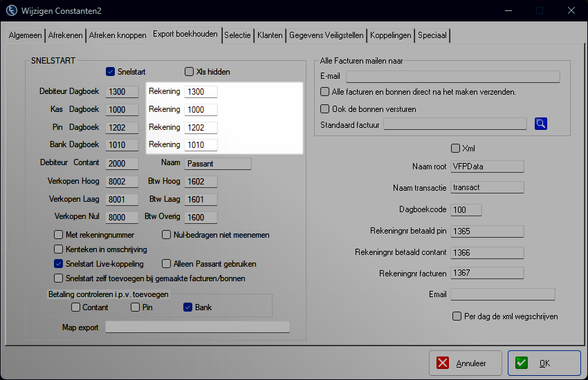Switch to the Koppelingen tab
This screenshot has height=380, width=588.
[x=390, y=35]
